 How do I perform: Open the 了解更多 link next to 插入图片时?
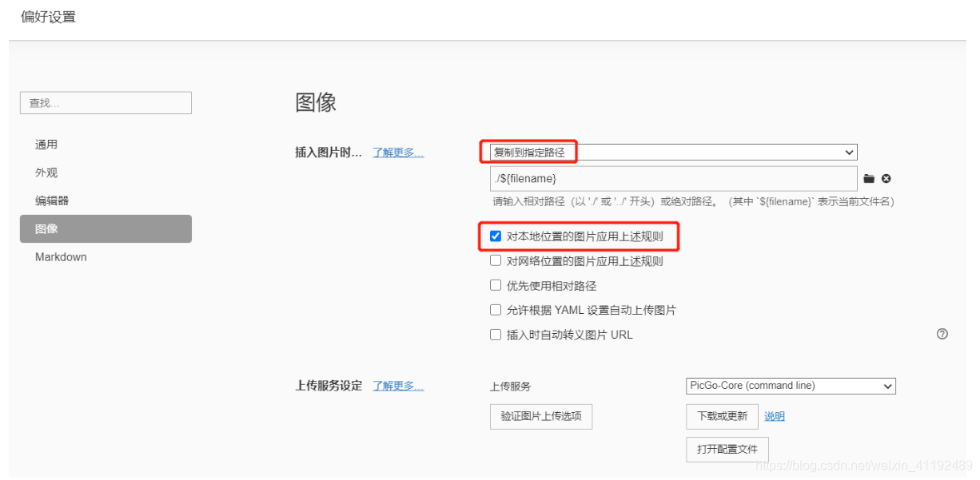[398, 152]
